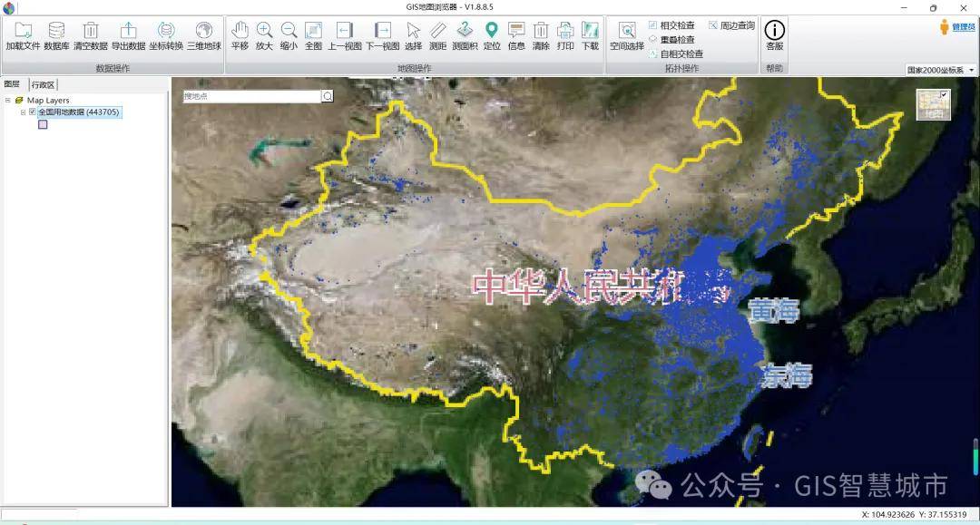Click the search magnifier button
Image resolution: width=980 pixels, height=525 pixels.
(328, 96)
